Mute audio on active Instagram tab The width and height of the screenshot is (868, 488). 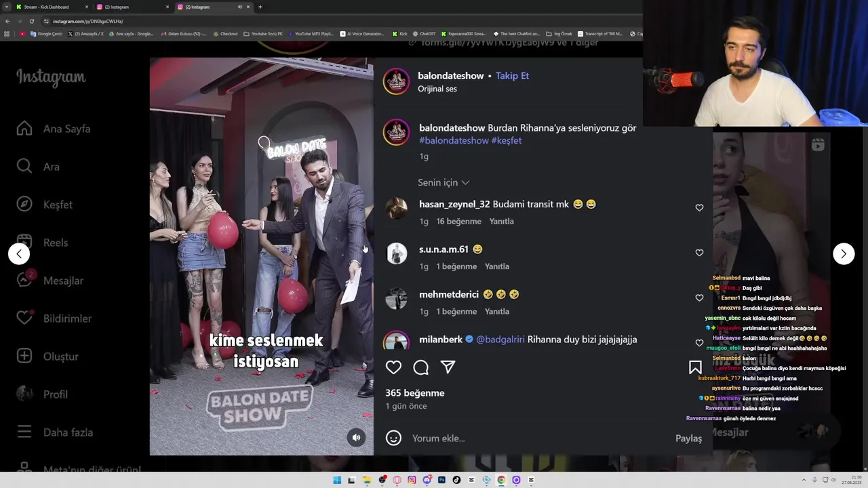pyautogui.click(x=239, y=7)
